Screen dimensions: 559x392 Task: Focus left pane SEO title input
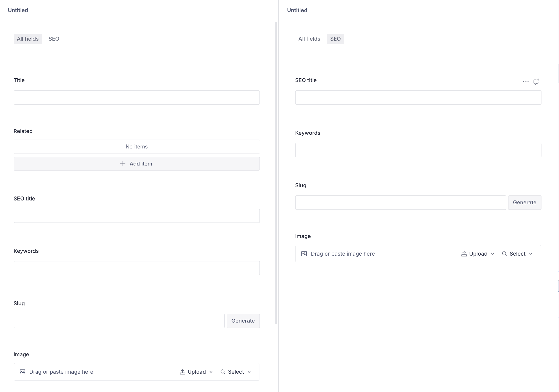(x=137, y=216)
